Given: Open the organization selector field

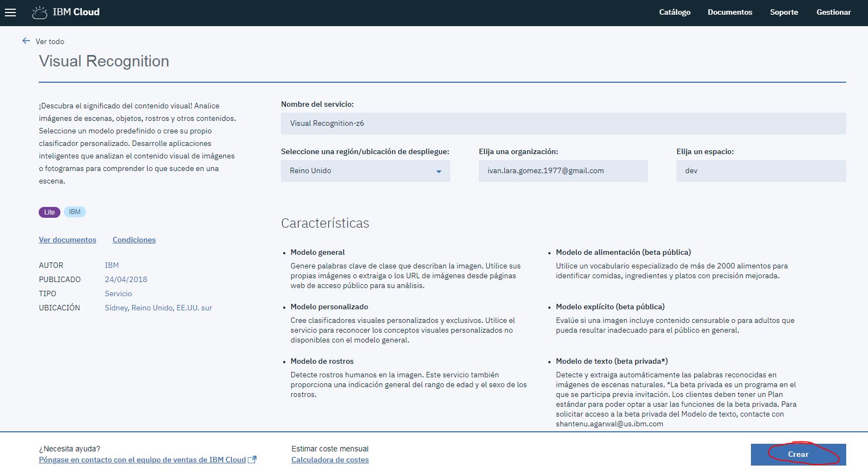Looking at the screenshot, I should coord(563,171).
